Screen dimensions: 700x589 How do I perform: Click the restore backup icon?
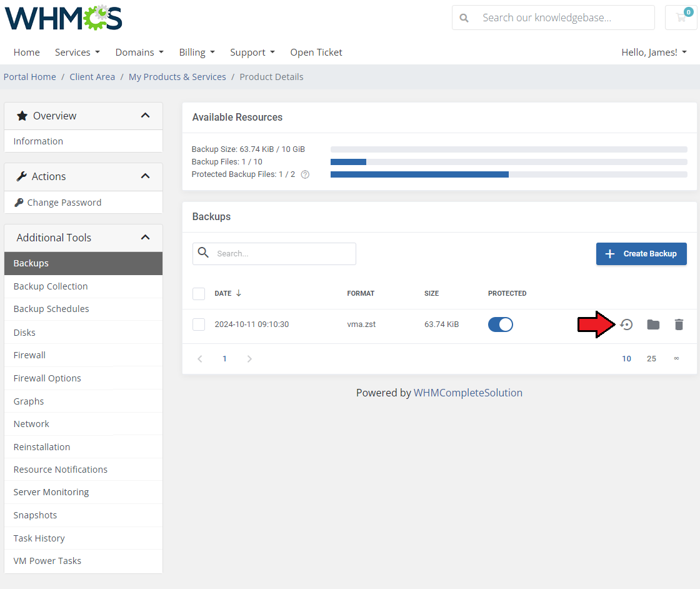[x=627, y=325]
